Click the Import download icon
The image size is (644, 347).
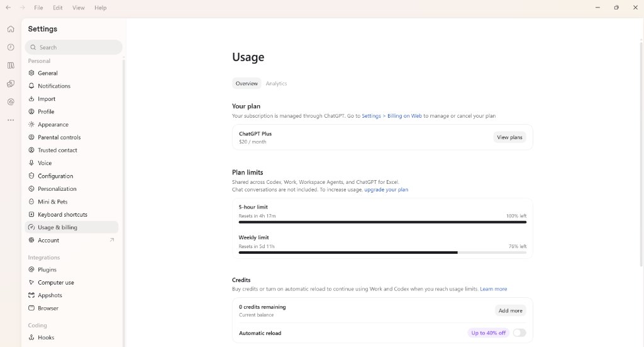[31, 99]
